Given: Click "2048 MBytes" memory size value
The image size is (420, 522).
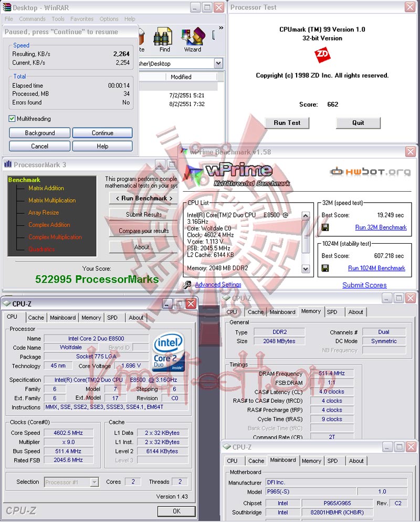Looking at the screenshot, I should (x=279, y=341).
